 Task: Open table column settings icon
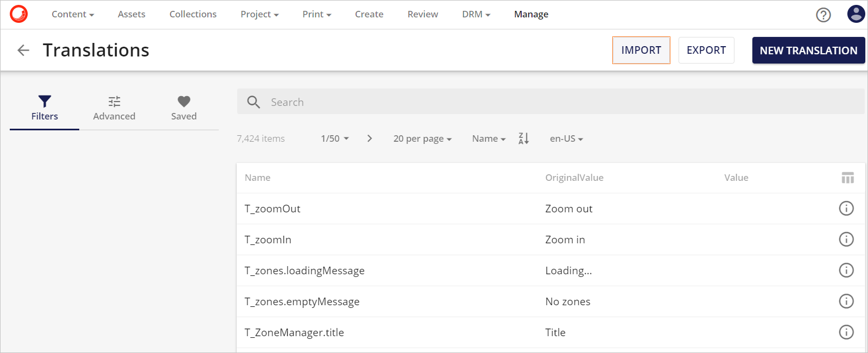click(847, 178)
